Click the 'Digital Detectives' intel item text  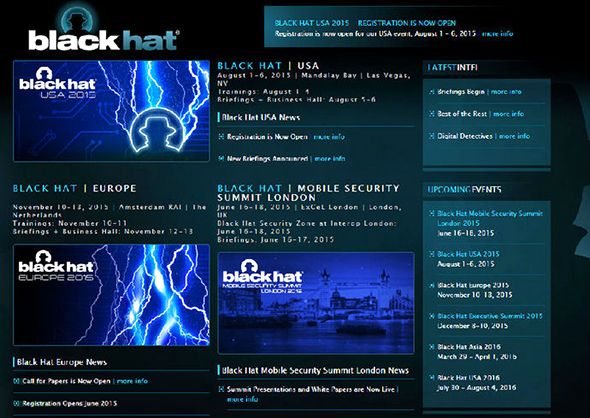pos(465,136)
